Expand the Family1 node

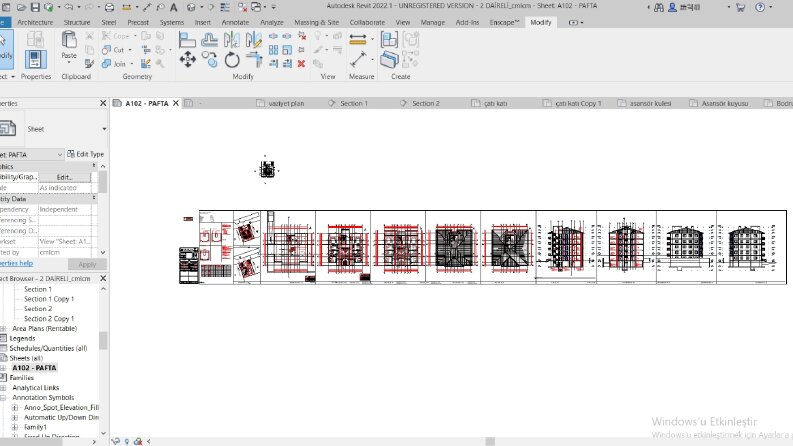[x=15, y=427]
